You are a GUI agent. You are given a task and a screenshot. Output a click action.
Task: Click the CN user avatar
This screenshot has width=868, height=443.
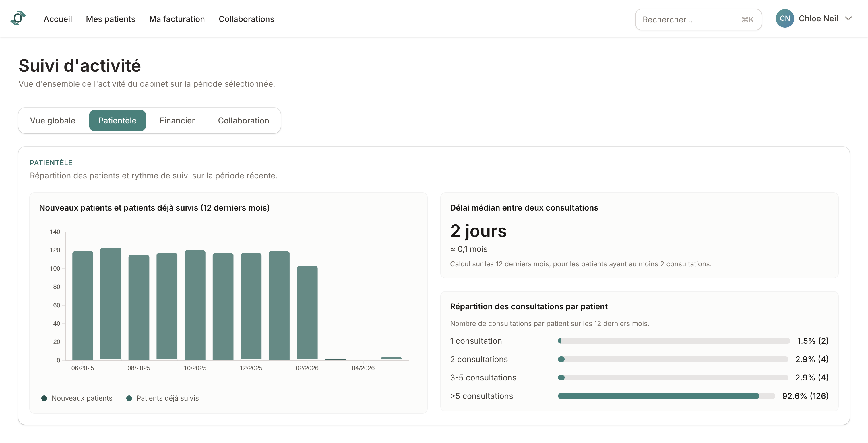coord(785,19)
